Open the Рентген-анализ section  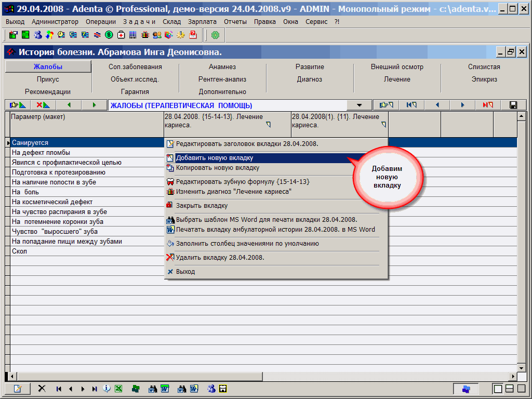tap(222, 79)
